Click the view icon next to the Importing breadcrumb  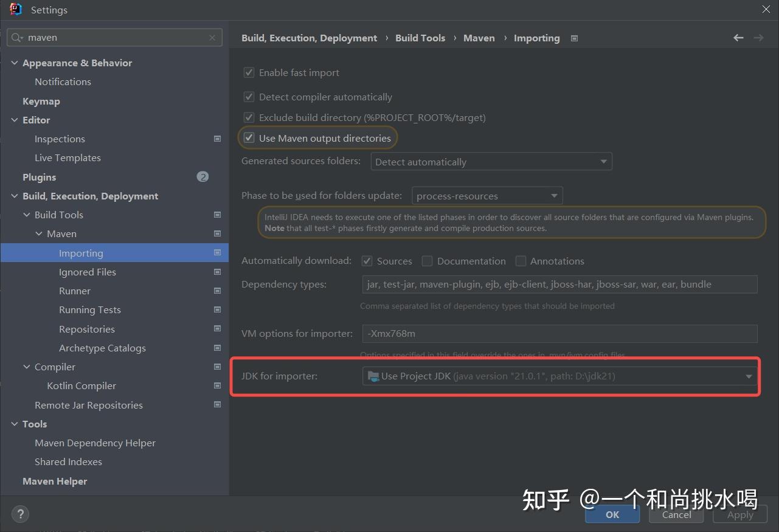pos(573,38)
